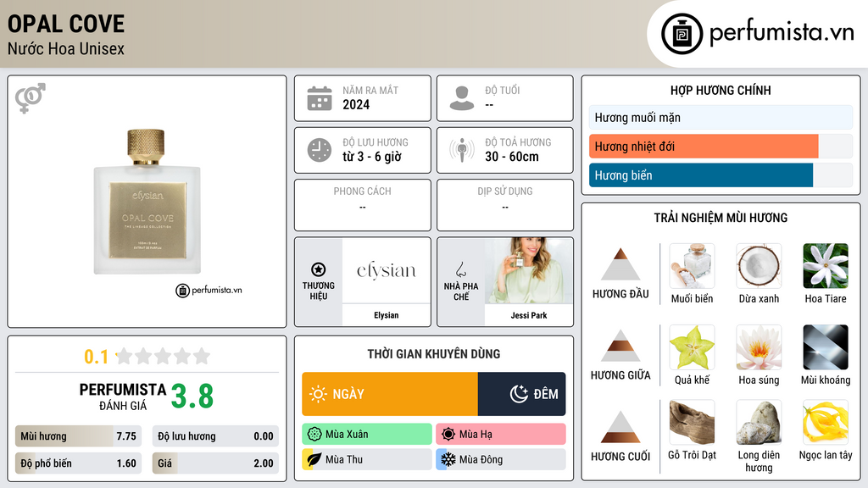Click the snowflake icon in Mùa Đông
868x488 pixels.
[448, 459]
